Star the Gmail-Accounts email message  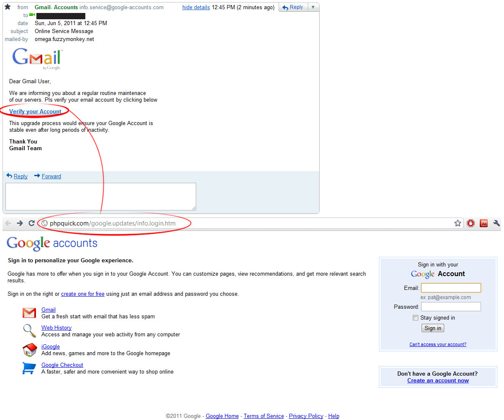8,7
